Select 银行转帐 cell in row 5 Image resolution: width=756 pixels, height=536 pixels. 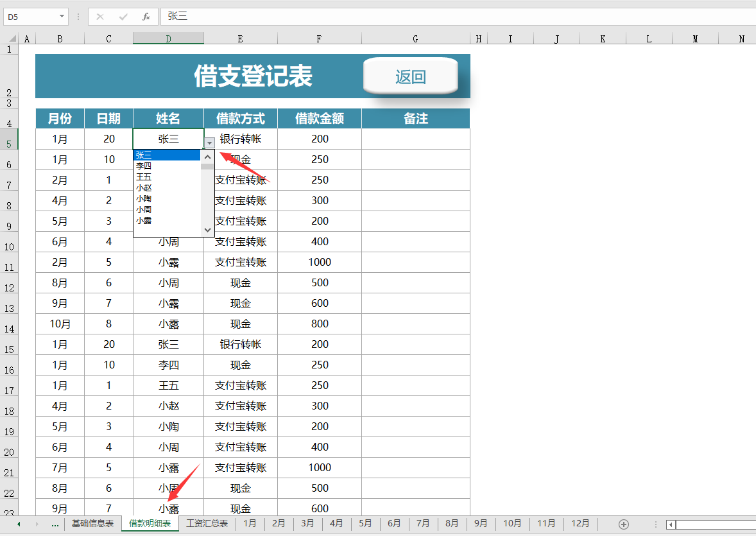(241, 139)
